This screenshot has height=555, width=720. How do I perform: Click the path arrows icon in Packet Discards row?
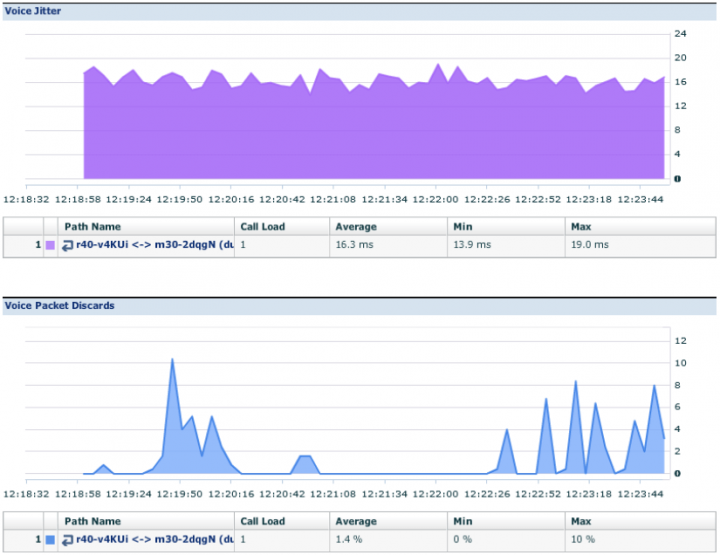[67, 540]
